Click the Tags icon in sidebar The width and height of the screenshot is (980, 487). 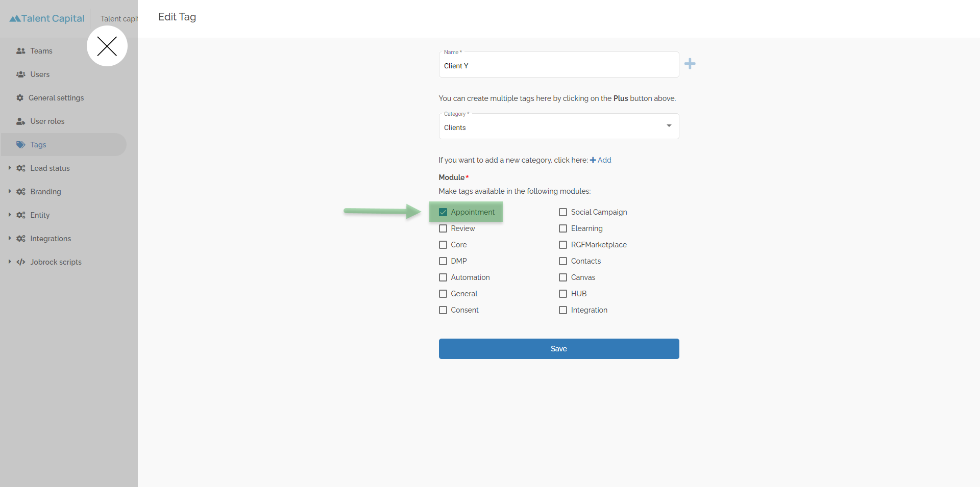tap(21, 145)
